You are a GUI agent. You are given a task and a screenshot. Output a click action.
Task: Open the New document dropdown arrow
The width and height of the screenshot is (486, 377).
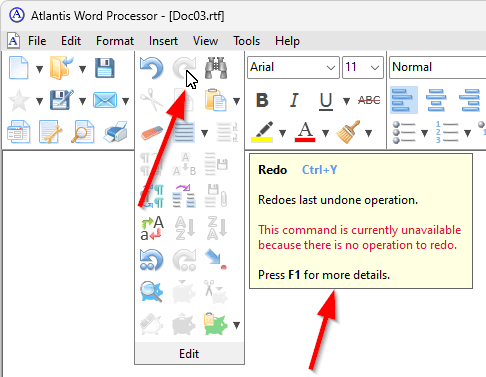(x=39, y=69)
